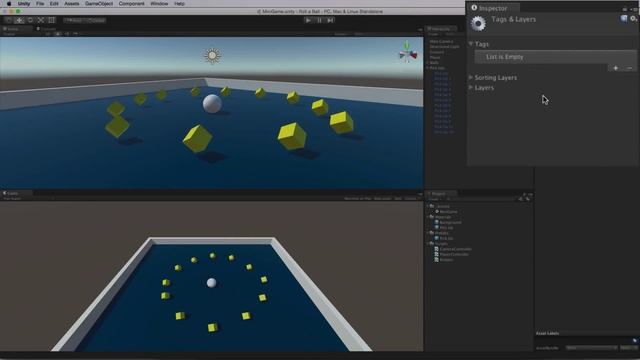This screenshot has height=360, width=640.
Task: Select Main Camera in Hierarchy
Action: (441, 41)
